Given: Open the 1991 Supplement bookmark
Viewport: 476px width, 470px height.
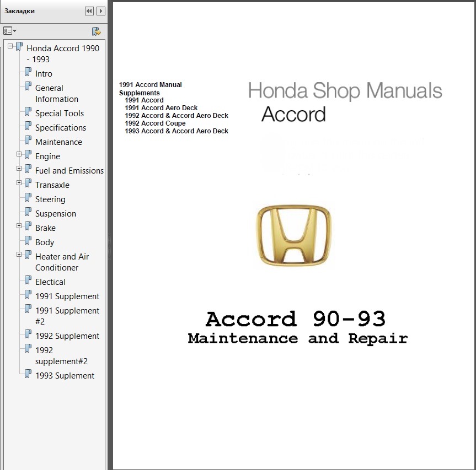Looking at the screenshot, I should [67, 296].
